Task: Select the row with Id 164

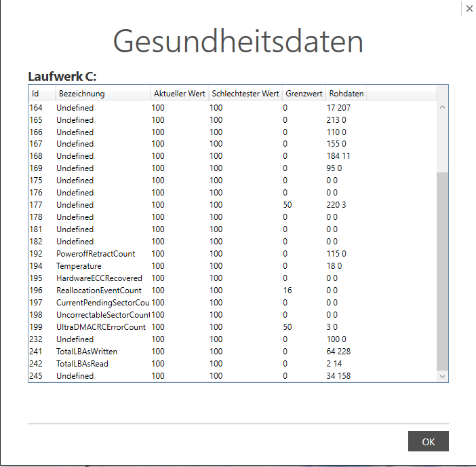Action: [x=232, y=107]
